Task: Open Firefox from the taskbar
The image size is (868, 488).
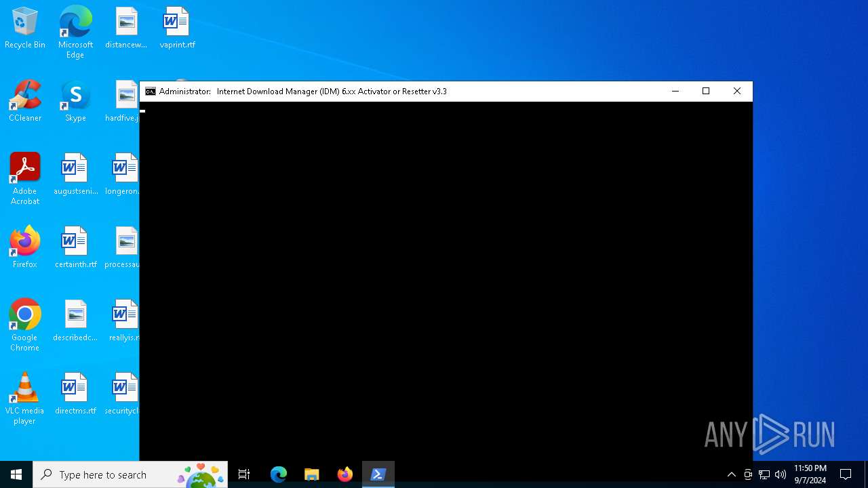Action: pyautogui.click(x=345, y=474)
